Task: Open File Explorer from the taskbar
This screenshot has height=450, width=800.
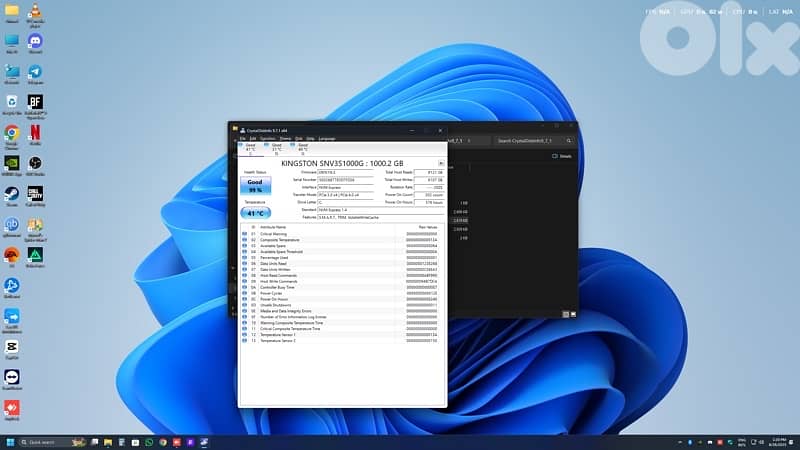Action: [x=108, y=442]
